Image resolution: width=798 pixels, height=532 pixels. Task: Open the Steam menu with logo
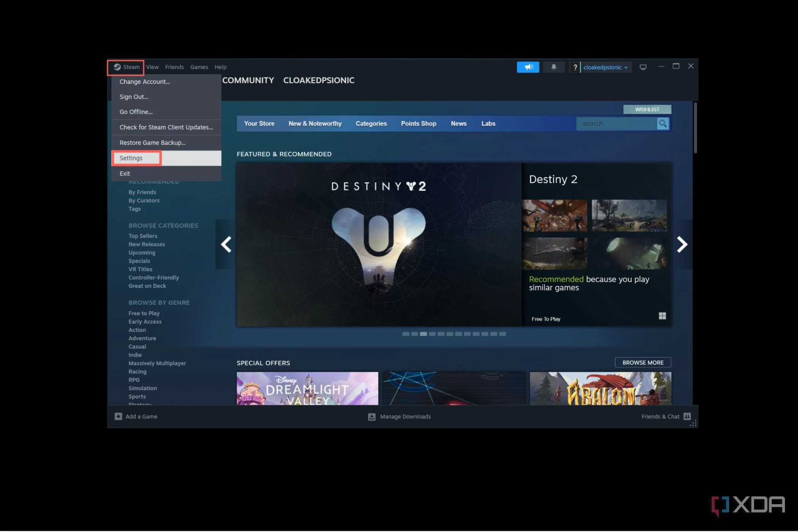pos(127,67)
